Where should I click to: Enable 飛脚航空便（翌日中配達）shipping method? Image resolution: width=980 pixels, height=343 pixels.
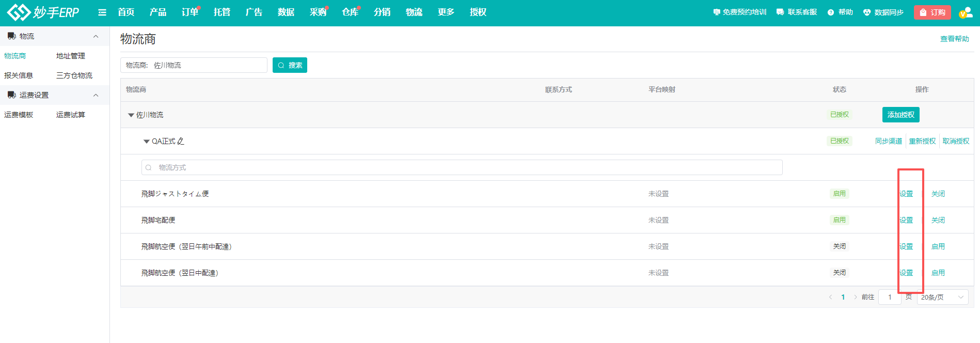(x=938, y=273)
